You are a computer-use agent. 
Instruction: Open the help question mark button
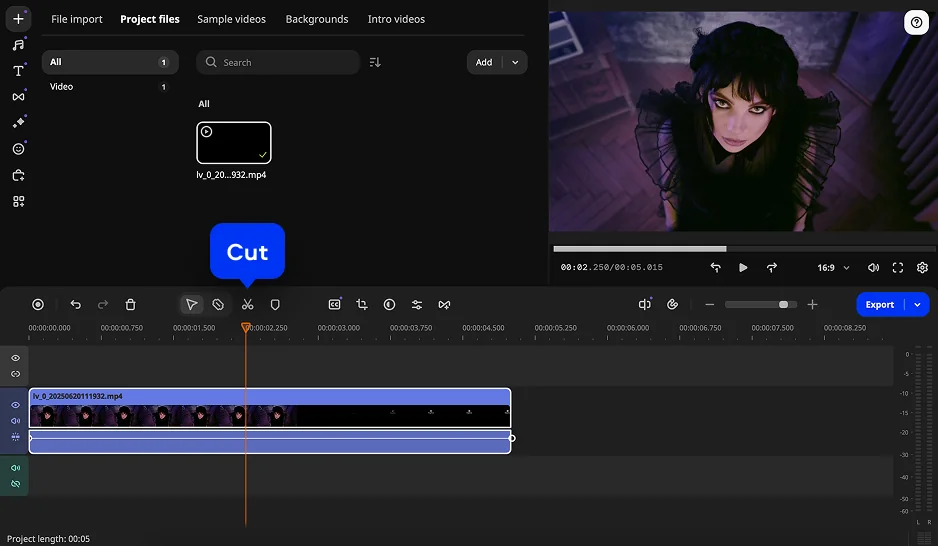coord(916,23)
